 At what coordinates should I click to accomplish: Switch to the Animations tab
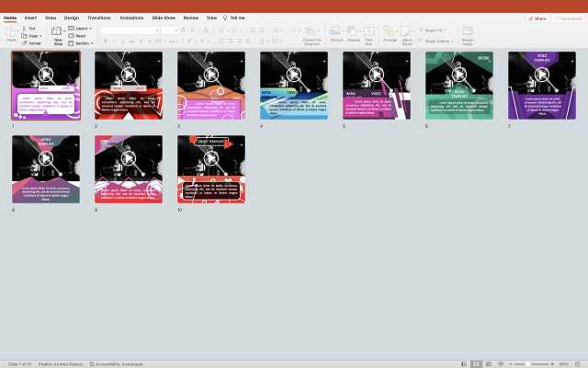(131, 17)
